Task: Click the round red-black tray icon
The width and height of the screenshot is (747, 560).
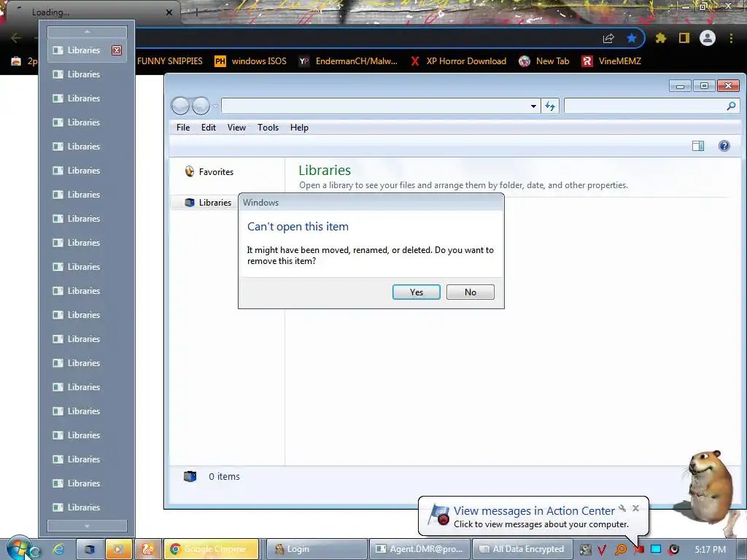Action: click(x=673, y=550)
